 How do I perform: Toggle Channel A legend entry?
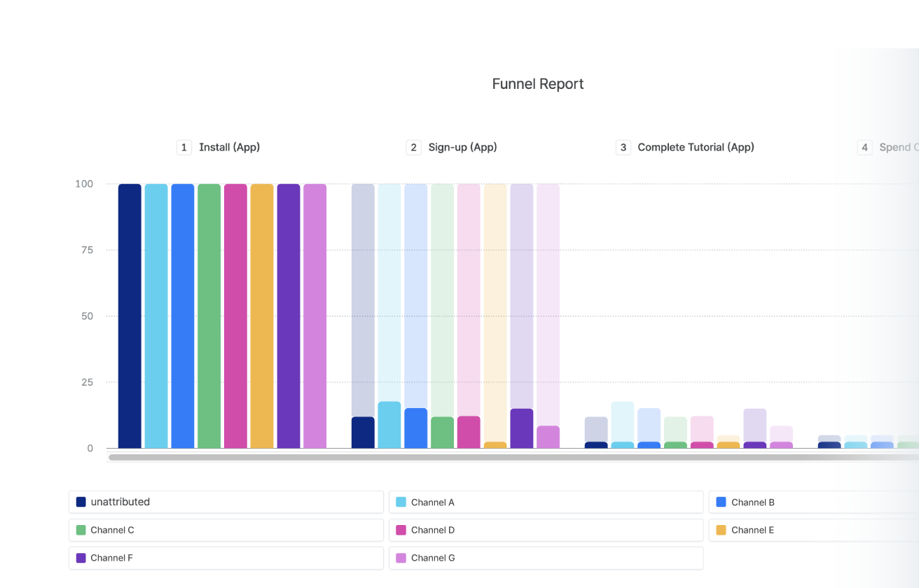(x=546, y=502)
